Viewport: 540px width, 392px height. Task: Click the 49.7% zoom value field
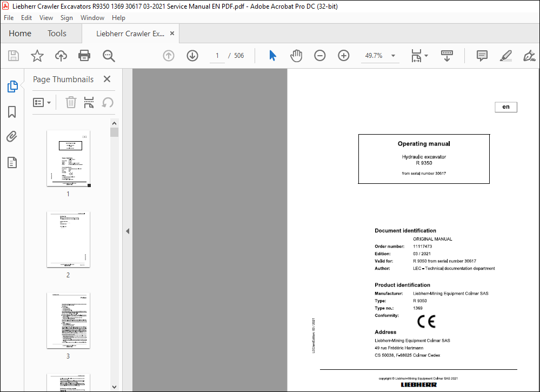pos(374,56)
